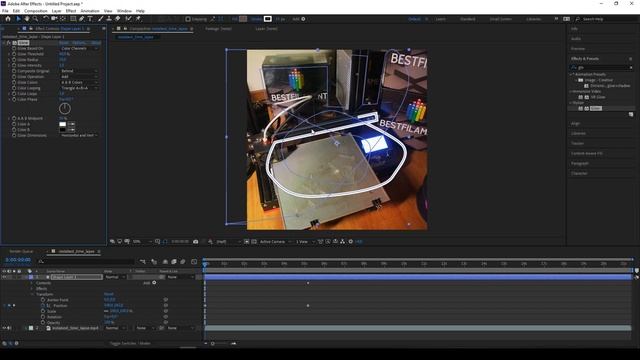640x360 pixels.
Task: Select the Hand tool
Action: 27,19
